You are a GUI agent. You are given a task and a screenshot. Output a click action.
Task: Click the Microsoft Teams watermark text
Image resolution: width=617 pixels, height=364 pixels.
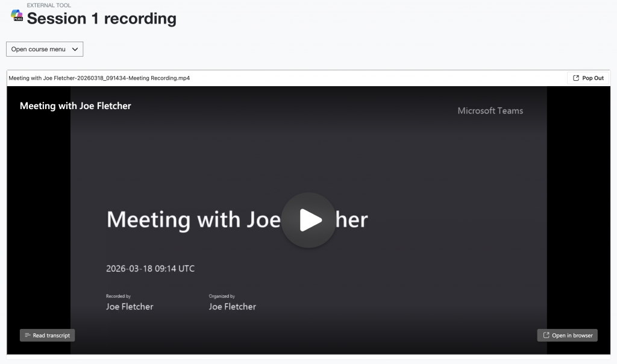[490, 111]
